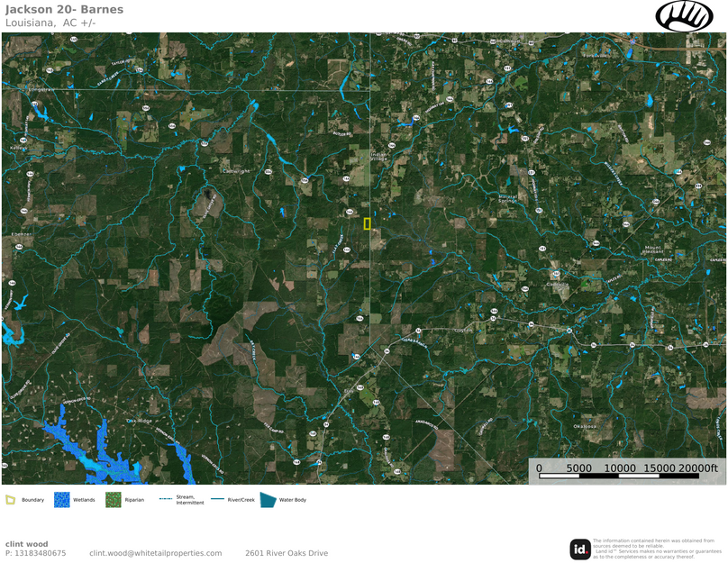Click the Intermittent Stream legend line

click(165, 499)
